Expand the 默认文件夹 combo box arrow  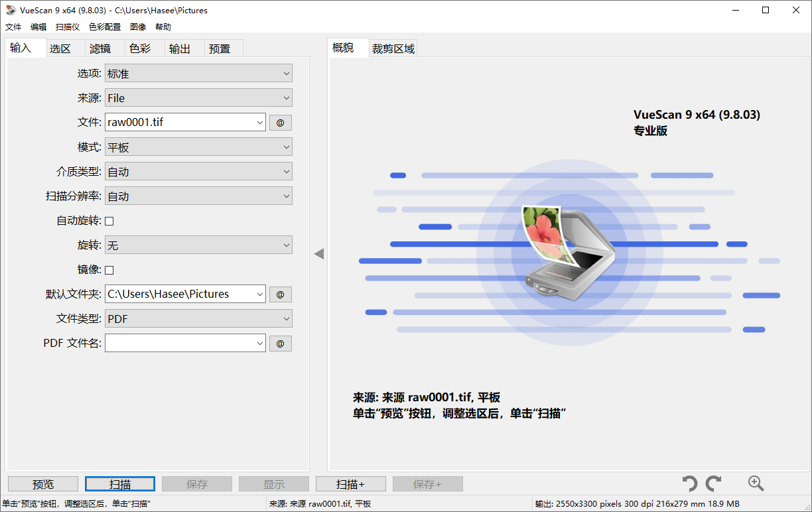(x=259, y=294)
